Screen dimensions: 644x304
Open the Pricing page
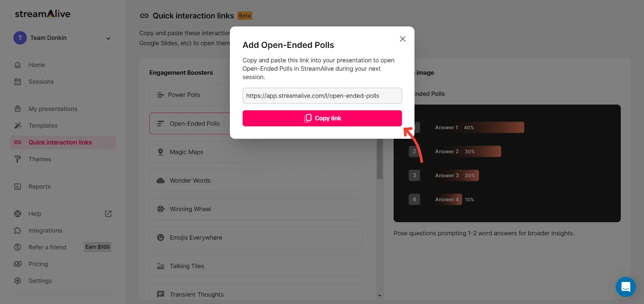coord(38,264)
